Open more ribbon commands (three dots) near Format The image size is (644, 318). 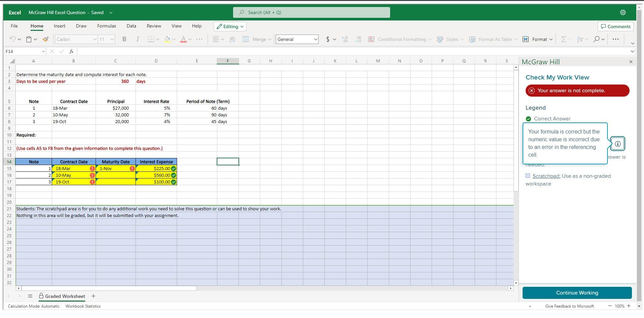pos(615,39)
